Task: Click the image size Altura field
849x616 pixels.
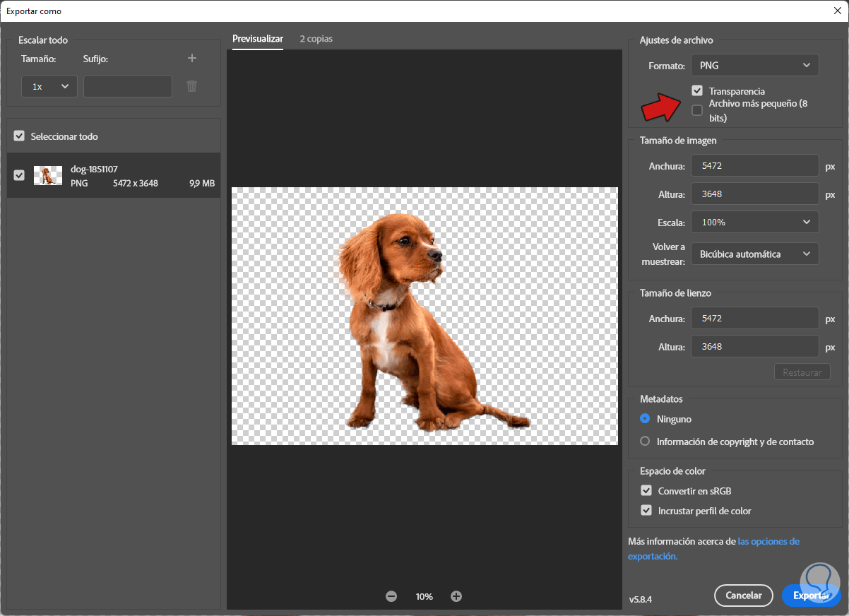Action: pyautogui.click(x=755, y=194)
